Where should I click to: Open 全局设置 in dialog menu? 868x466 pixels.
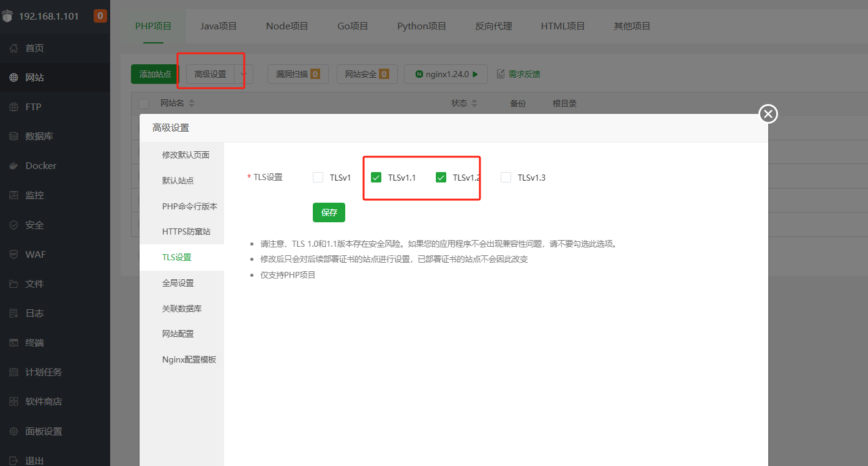click(x=182, y=283)
